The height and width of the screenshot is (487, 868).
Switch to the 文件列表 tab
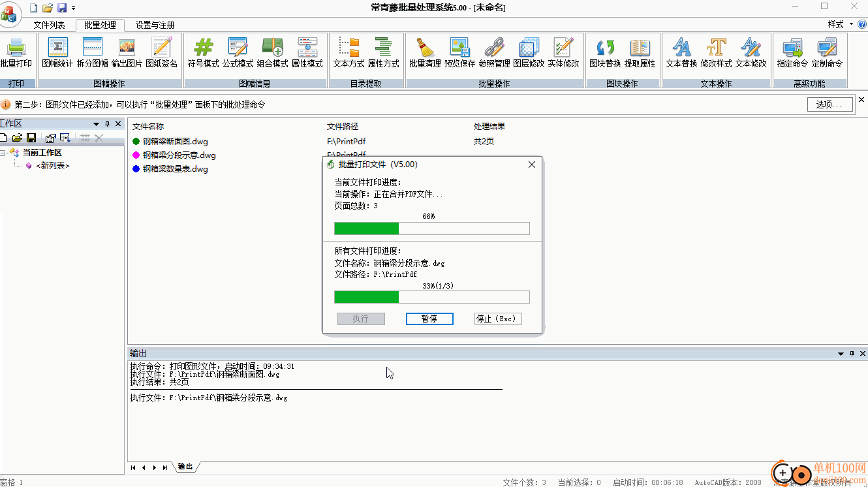pos(50,25)
